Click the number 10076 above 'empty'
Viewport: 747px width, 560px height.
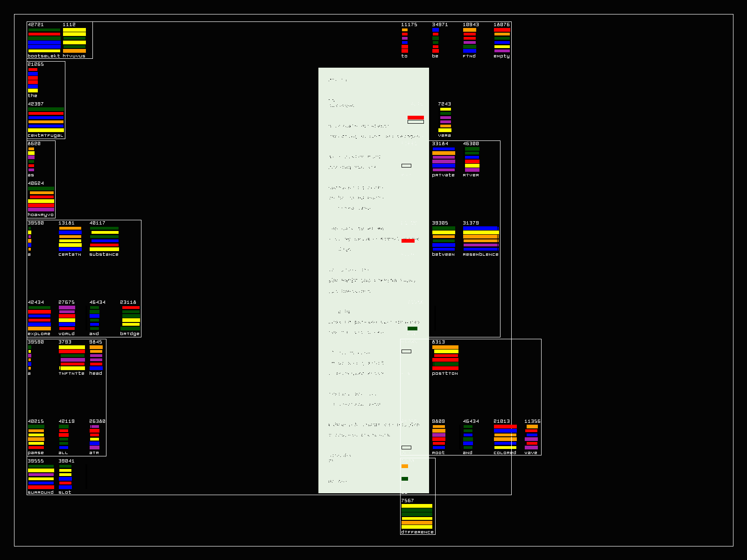501,25
